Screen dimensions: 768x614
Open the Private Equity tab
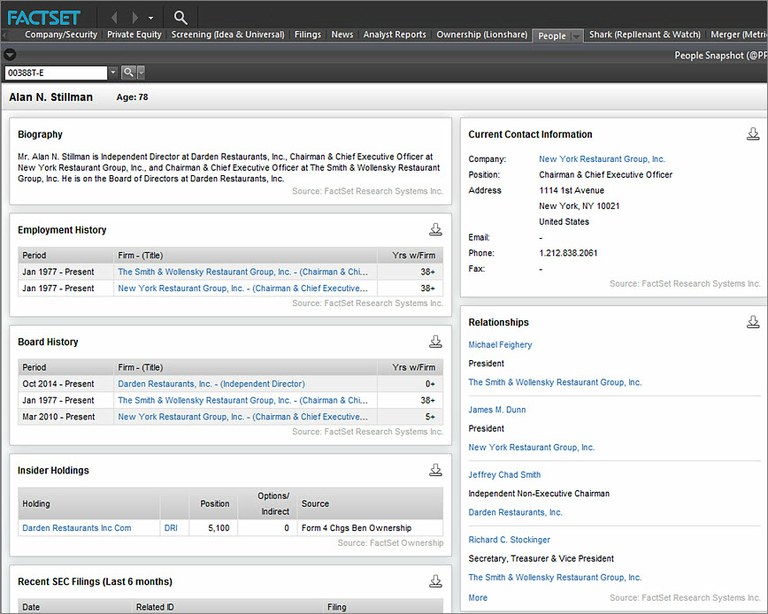tap(134, 34)
